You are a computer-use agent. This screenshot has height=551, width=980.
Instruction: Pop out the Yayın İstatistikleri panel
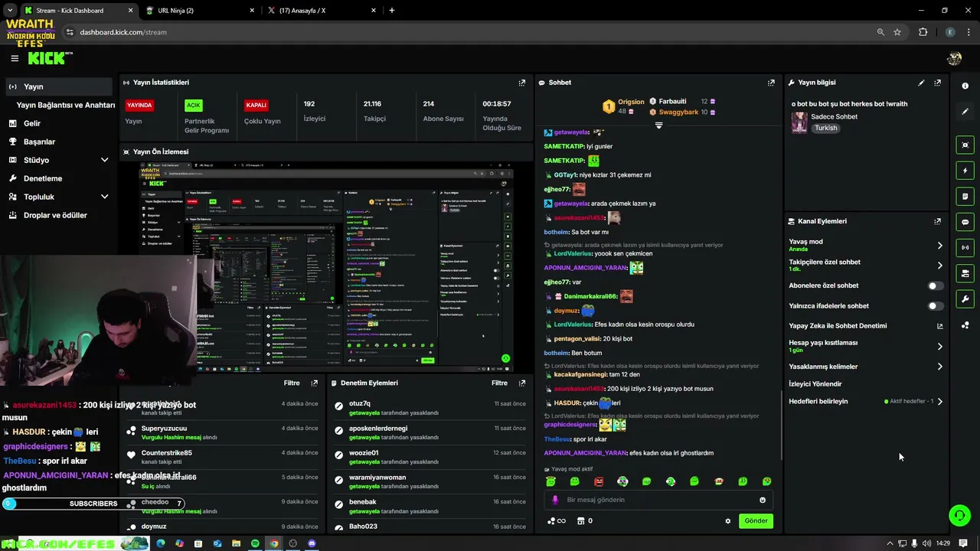click(522, 83)
